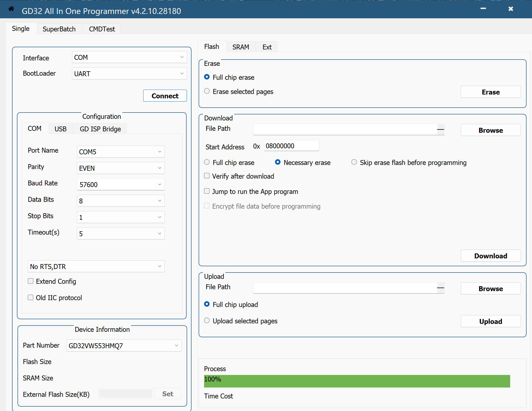Open the Parity EVEN dropdown
532x411 pixels.
click(121, 168)
